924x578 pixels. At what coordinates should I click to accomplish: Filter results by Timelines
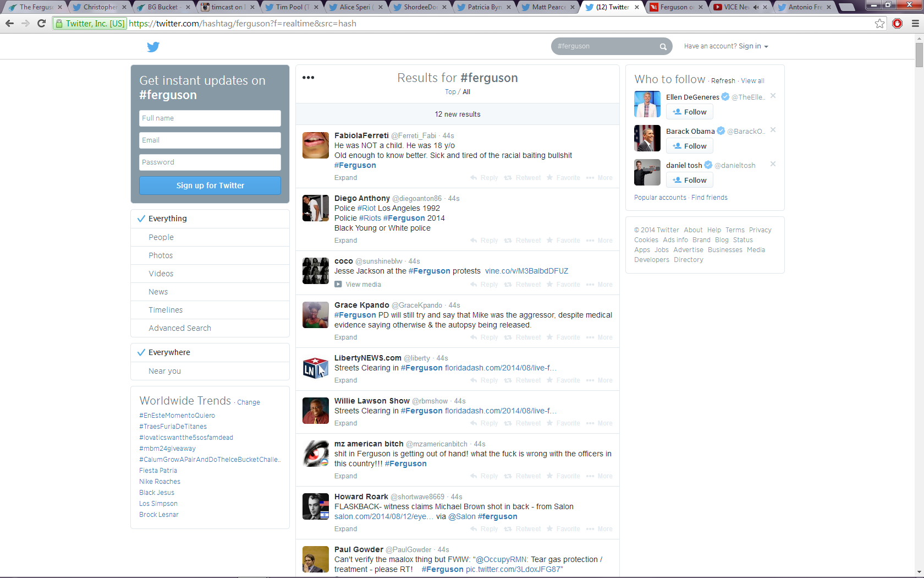coord(210,310)
